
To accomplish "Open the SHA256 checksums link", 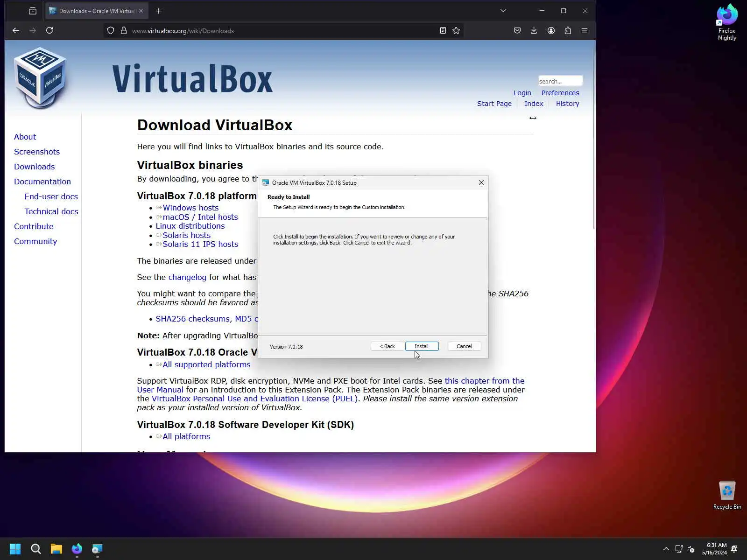I will click(x=192, y=319).
